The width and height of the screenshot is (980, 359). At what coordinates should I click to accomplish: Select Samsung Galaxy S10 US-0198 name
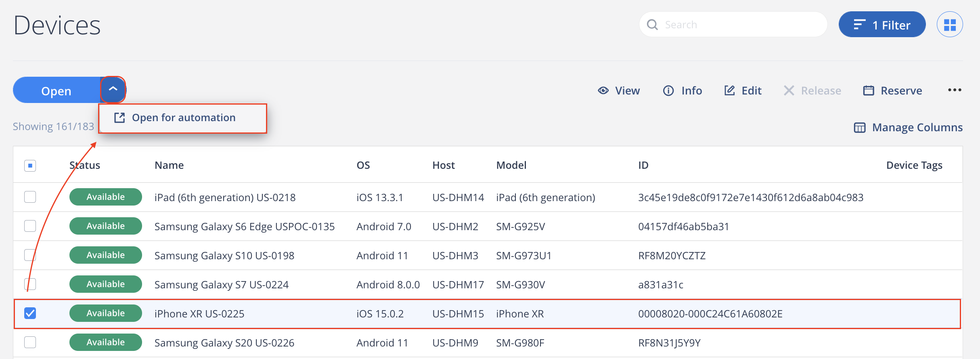224,256
